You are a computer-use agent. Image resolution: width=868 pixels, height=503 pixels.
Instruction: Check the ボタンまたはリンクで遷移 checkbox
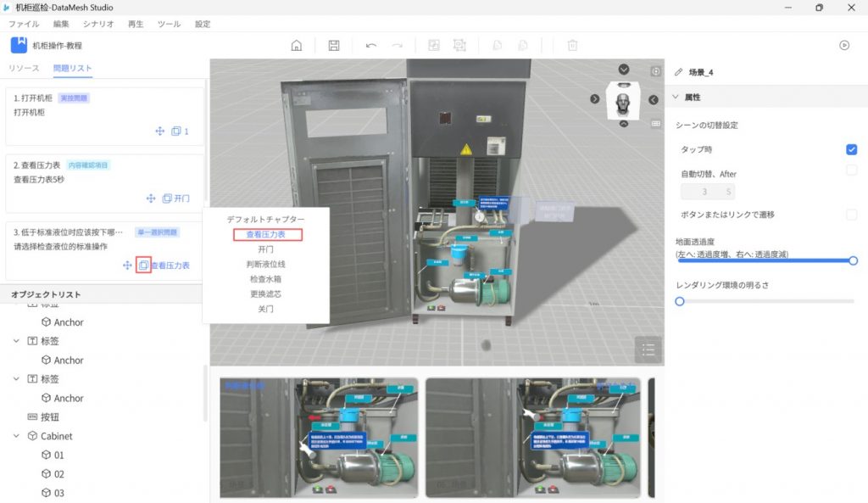[x=851, y=215]
